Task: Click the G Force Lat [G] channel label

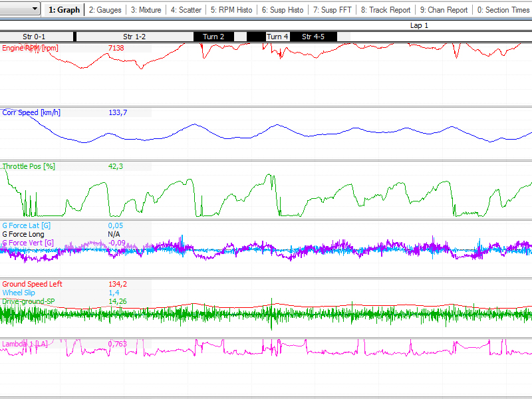Action: point(27,225)
